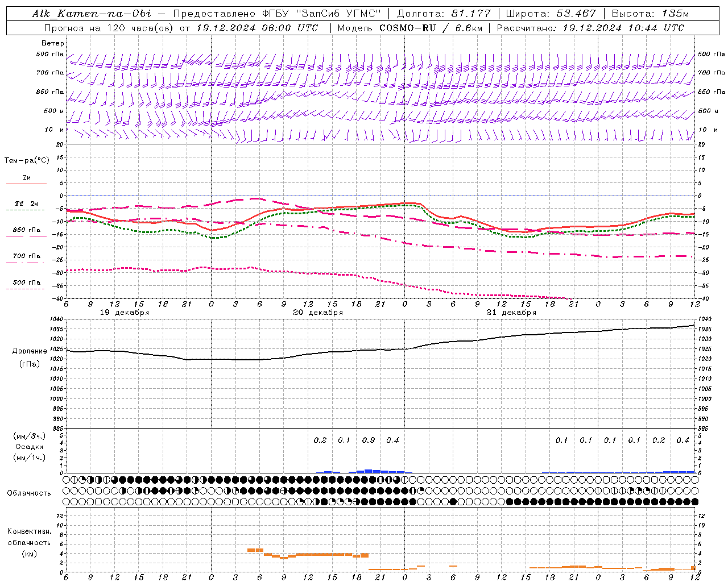Viewport: 728px width, 582px height.
Task: Click the Давление pressure panel label
Action: click(30, 351)
